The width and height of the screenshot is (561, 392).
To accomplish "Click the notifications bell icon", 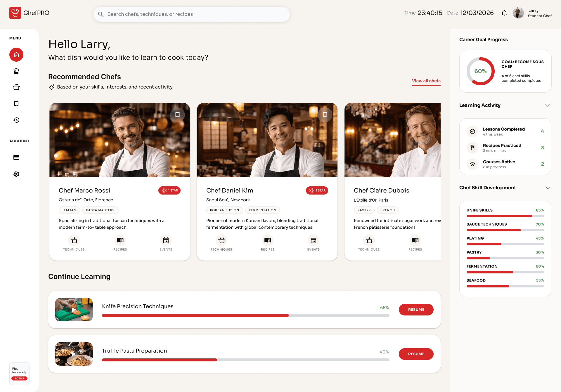I will click(504, 13).
